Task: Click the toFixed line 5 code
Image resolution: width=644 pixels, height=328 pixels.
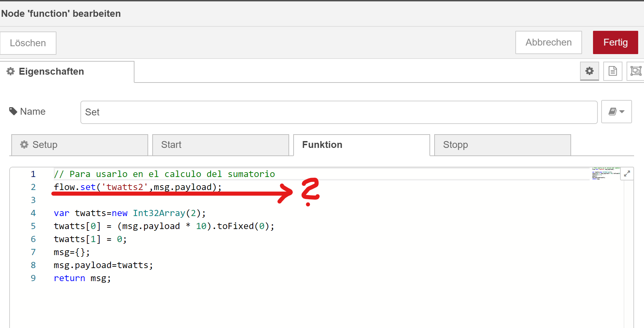Action: pyautogui.click(x=164, y=226)
